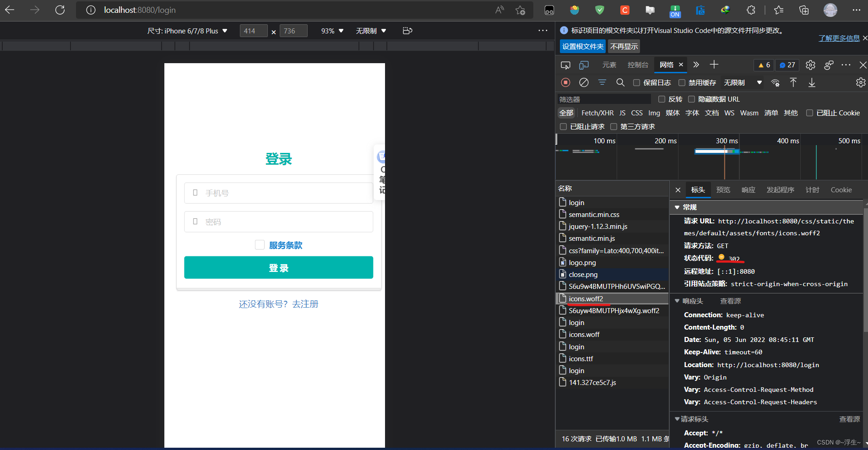The image size is (868, 450).
Task: Open network throttling 无限制 dropdown
Action: click(x=743, y=82)
